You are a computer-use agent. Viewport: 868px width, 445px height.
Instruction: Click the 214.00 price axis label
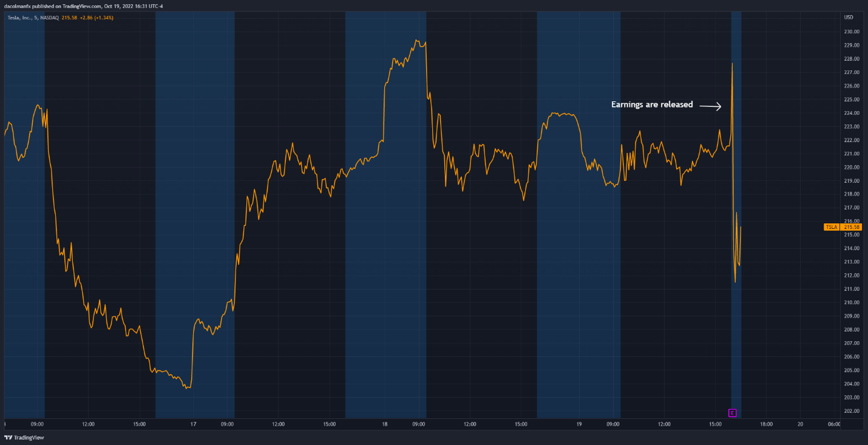point(851,248)
